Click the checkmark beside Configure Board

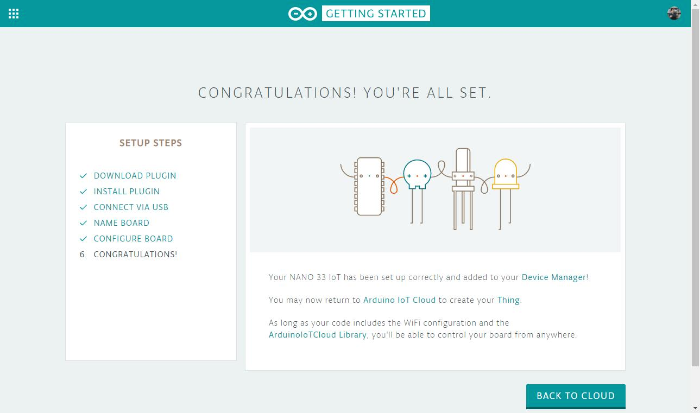(x=83, y=238)
